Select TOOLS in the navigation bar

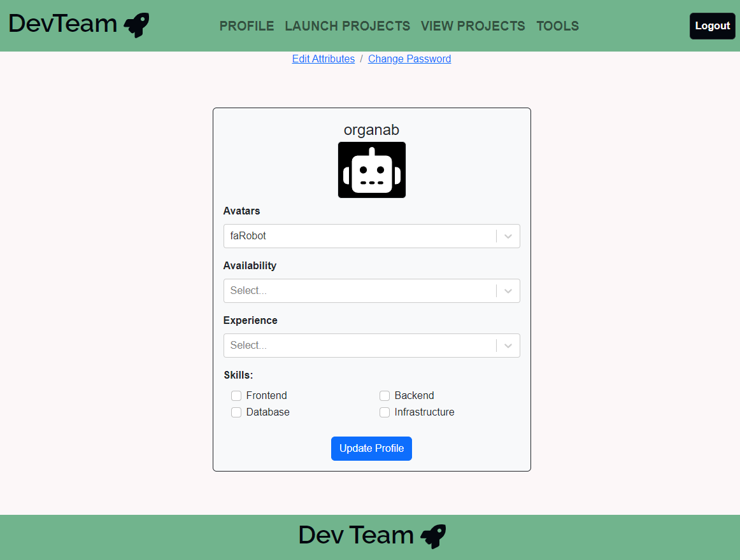(x=557, y=26)
